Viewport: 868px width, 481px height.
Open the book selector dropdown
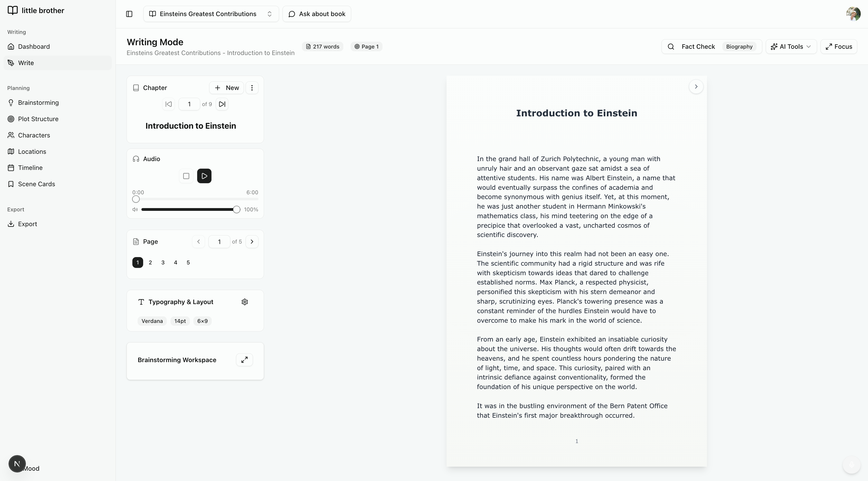211,14
